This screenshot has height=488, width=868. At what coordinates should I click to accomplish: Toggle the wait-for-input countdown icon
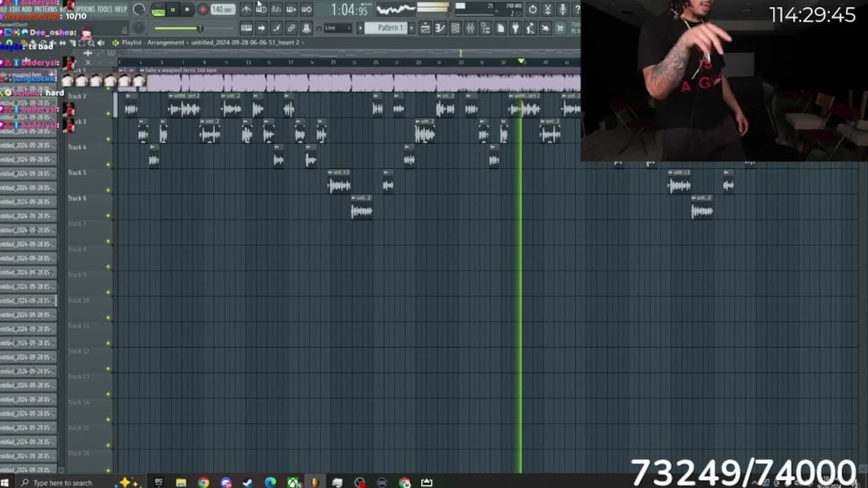(261, 9)
